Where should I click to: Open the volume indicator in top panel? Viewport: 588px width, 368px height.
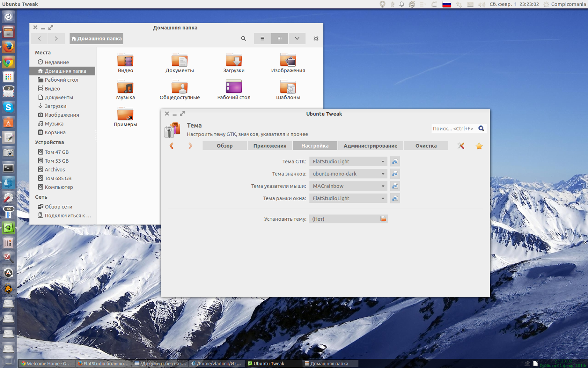pyautogui.click(x=481, y=4)
